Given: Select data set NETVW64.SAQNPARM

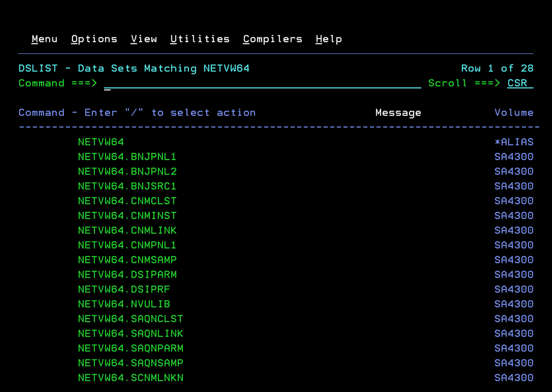Looking at the screenshot, I should (130, 348).
